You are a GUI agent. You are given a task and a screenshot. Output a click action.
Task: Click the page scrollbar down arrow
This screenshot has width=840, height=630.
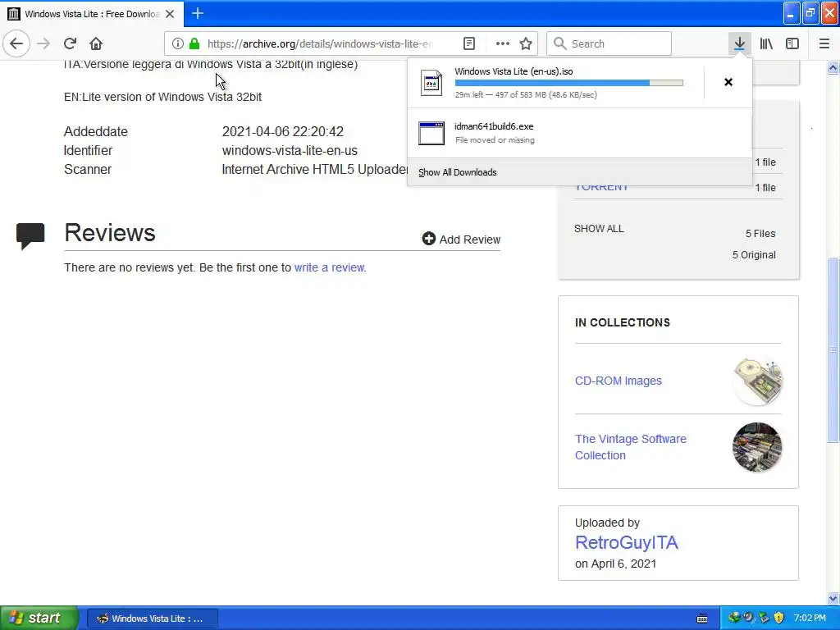pos(833,598)
